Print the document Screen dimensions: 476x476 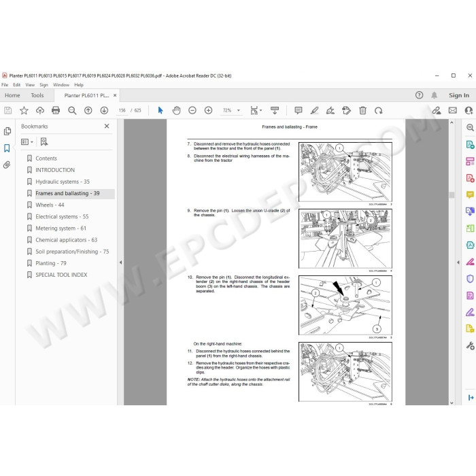pyautogui.click(x=56, y=110)
